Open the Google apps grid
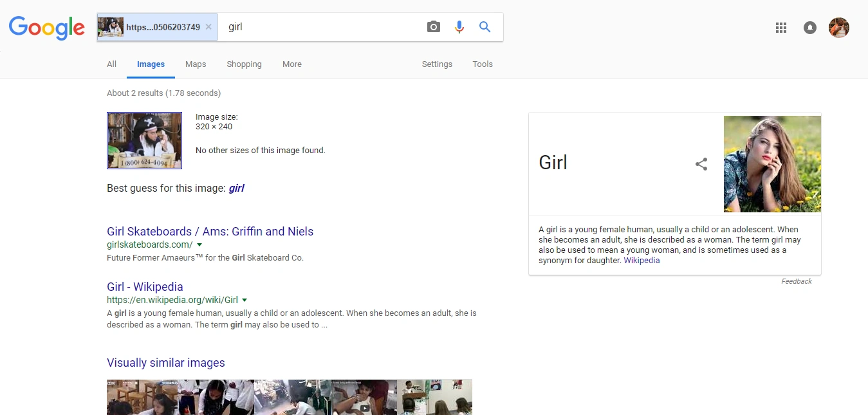The width and height of the screenshot is (868, 415). coord(781,28)
